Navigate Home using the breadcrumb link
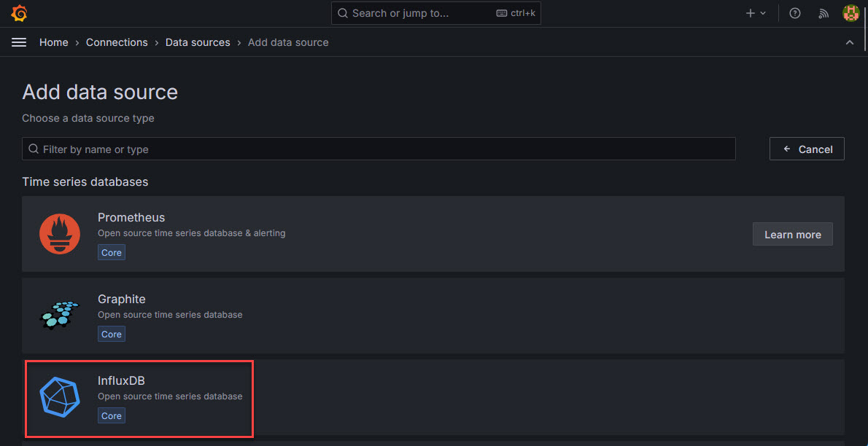This screenshot has width=868, height=446. 53,42
